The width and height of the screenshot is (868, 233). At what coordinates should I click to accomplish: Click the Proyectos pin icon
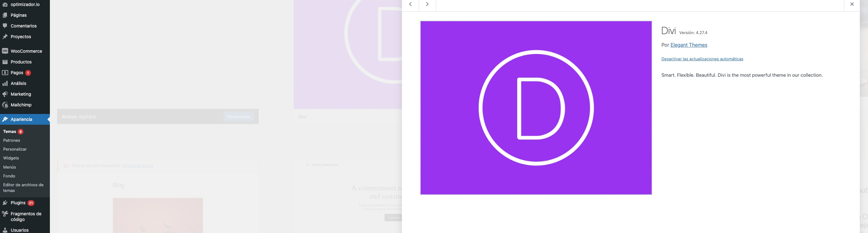point(5,37)
